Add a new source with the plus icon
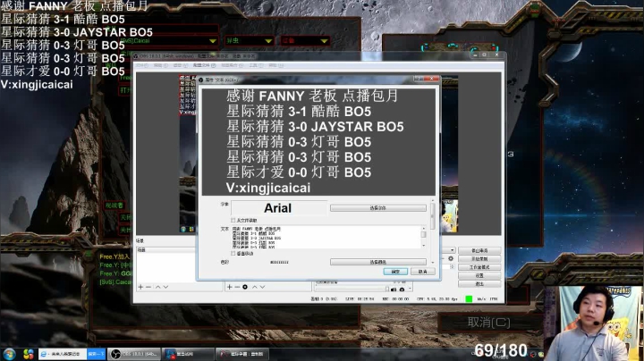The width and height of the screenshot is (644, 361). pos(229,287)
